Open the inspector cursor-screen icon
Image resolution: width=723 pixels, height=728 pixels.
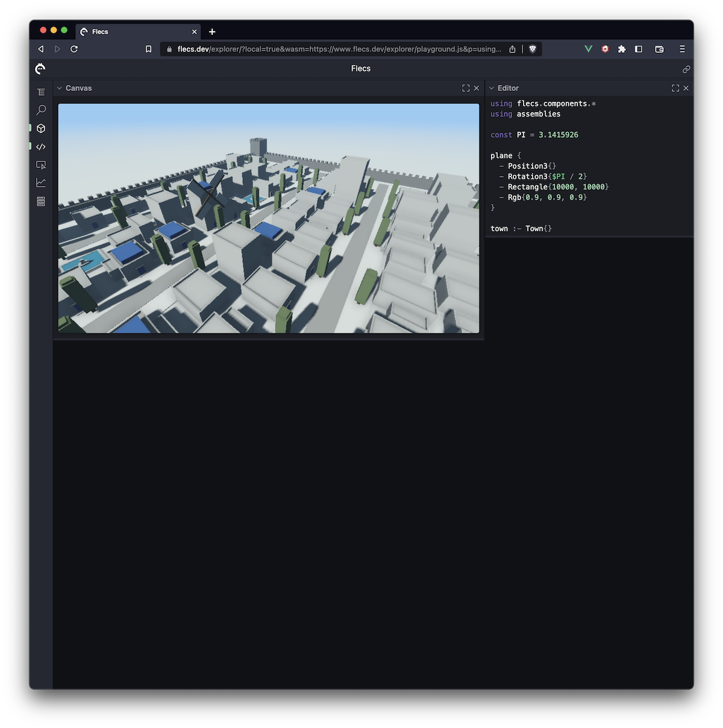(x=41, y=164)
